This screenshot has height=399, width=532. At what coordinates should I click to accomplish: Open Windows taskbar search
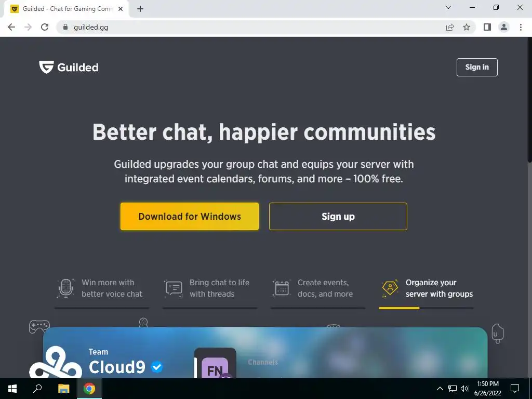pos(37,389)
